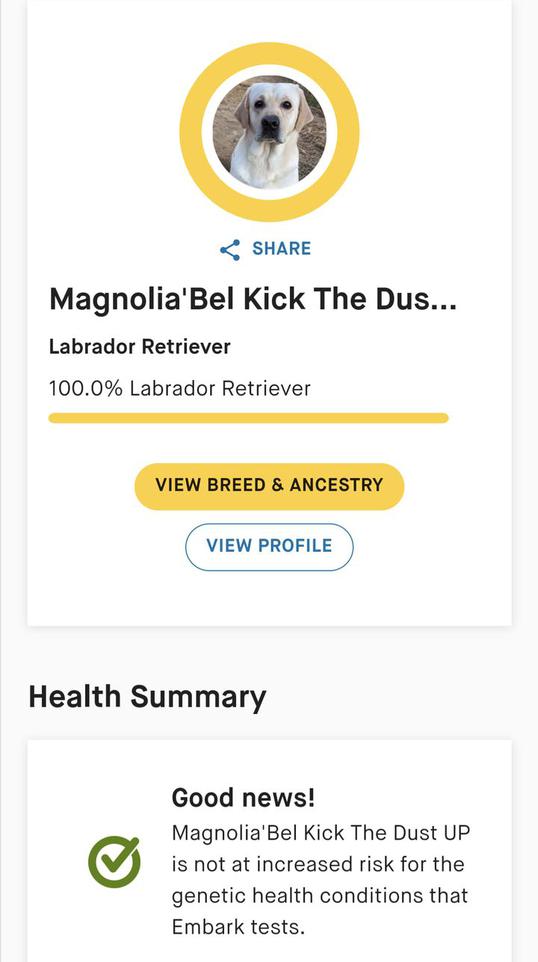The image size is (538, 962).
Task: Click the Good news! heading
Action: pyautogui.click(x=243, y=798)
